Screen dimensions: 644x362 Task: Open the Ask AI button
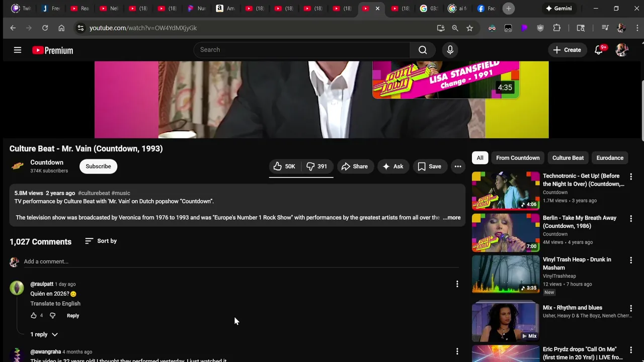pyautogui.click(x=393, y=166)
